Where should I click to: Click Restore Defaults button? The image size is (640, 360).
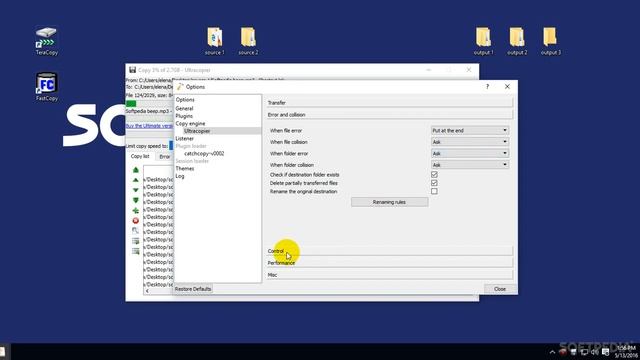[193, 289]
